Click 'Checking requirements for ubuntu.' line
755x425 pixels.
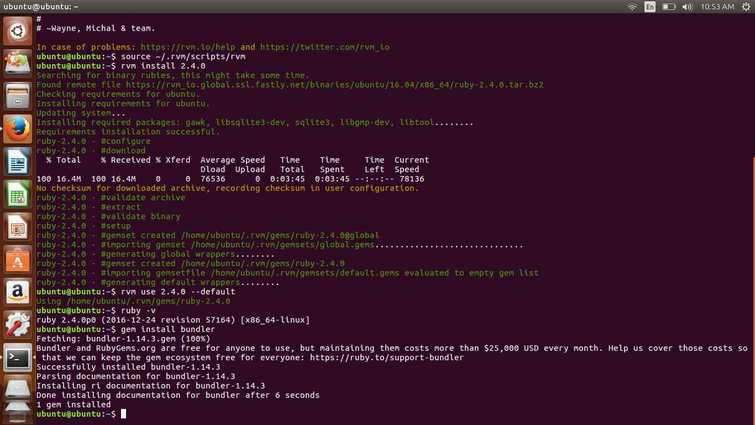click(118, 94)
